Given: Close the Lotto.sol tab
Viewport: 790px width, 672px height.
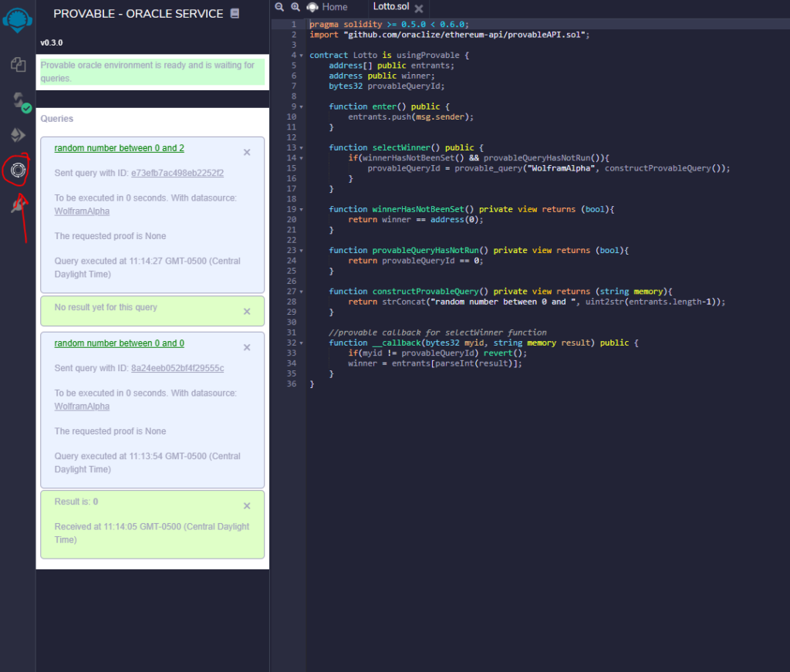Looking at the screenshot, I should point(419,8).
